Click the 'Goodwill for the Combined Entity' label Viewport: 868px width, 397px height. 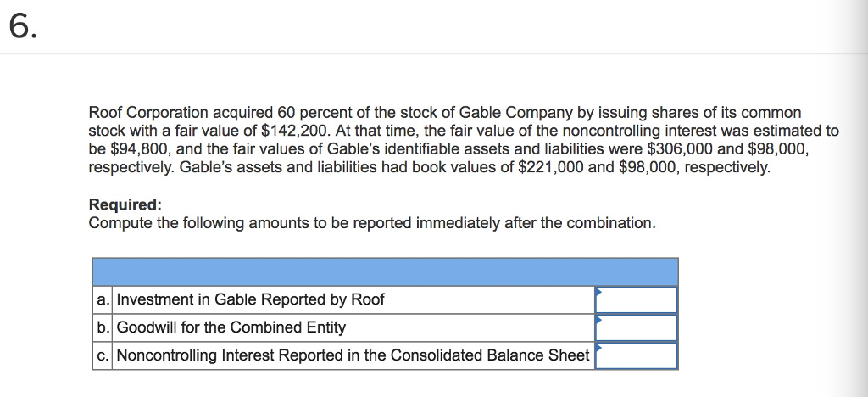(231, 327)
